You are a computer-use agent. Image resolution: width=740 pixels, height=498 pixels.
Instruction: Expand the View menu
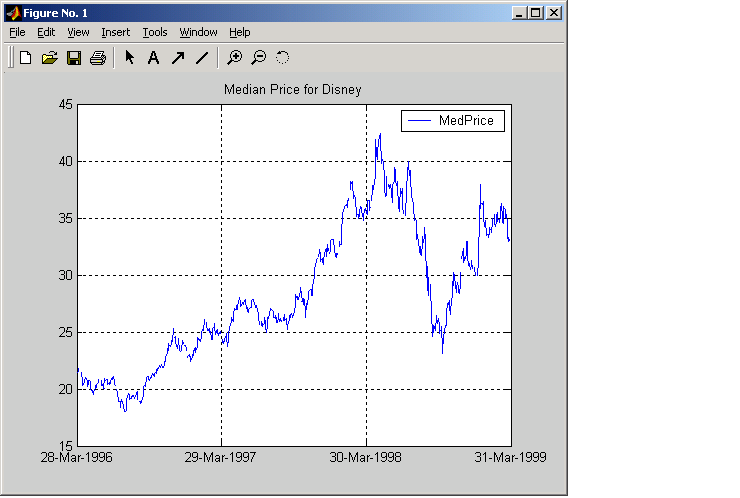pos(78,32)
